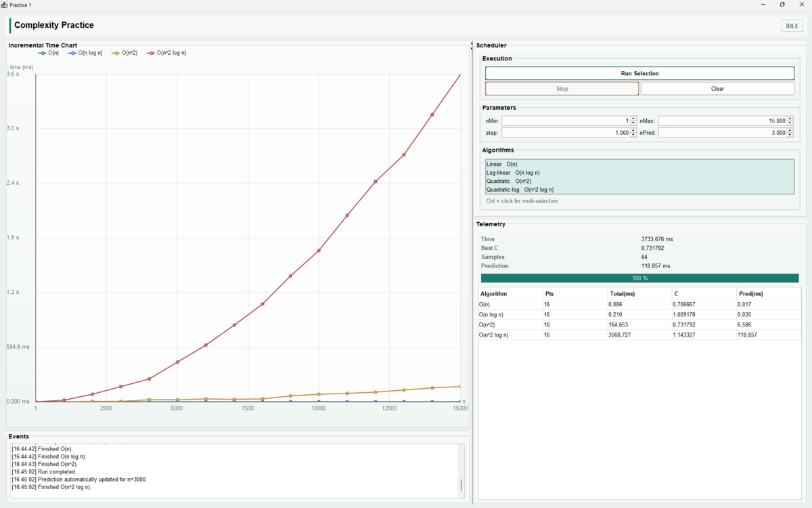Viewport: 812px width, 508px height.
Task: Click the green O(n) legend marker
Action: point(42,53)
